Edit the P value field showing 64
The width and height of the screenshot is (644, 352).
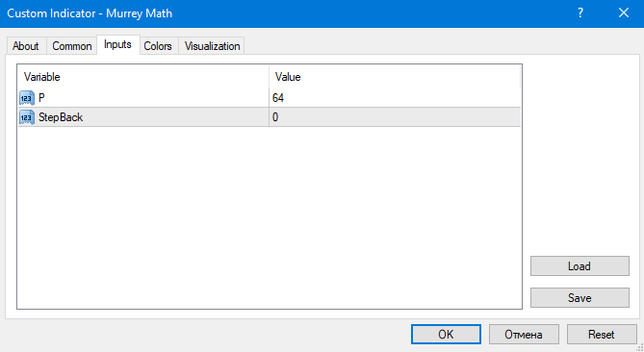pos(395,98)
